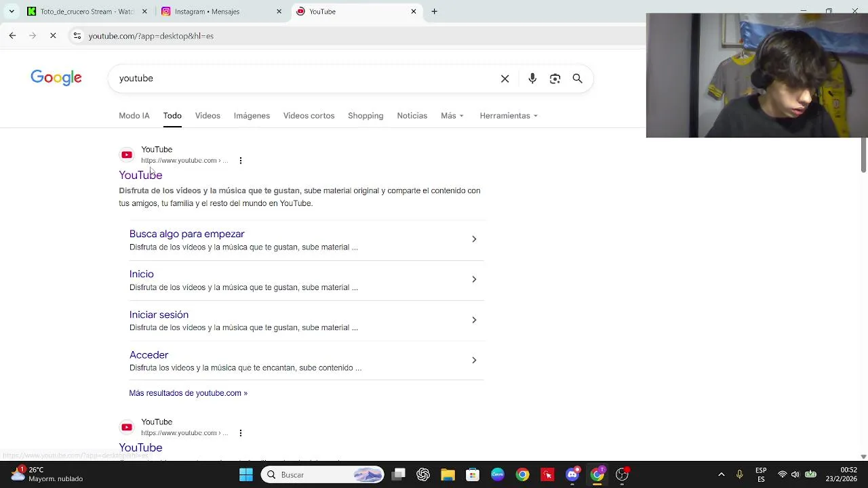Expand chevron beside Inicio
The height and width of the screenshot is (488, 868).
(474, 279)
